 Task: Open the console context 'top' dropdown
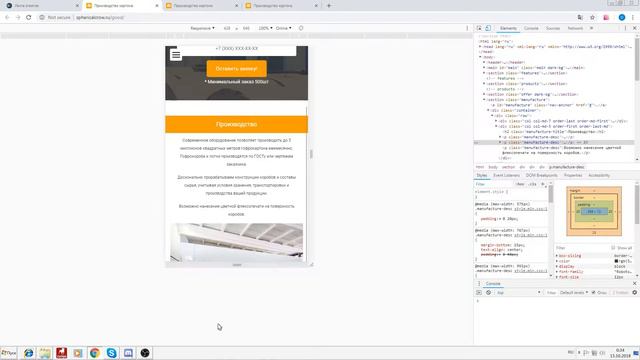tap(519, 293)
